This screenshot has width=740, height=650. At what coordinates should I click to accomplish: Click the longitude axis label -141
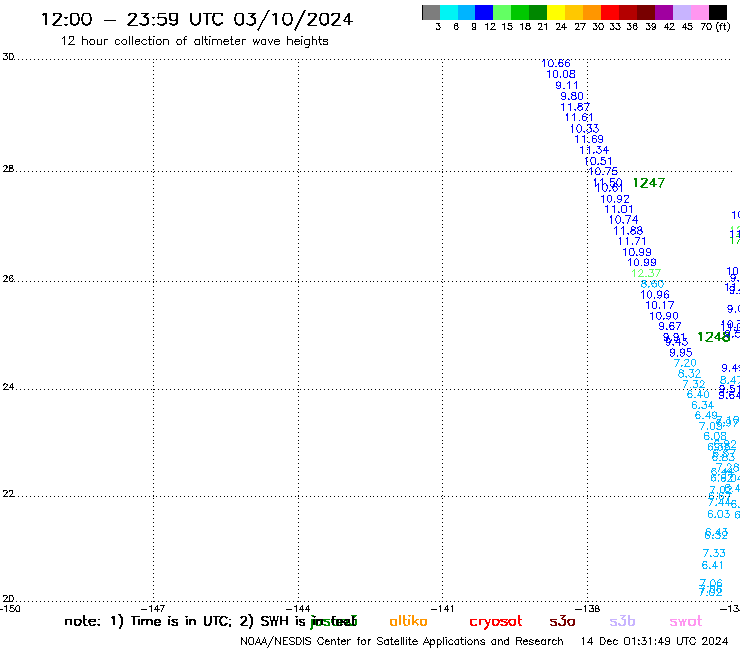[x=442, y=609]
